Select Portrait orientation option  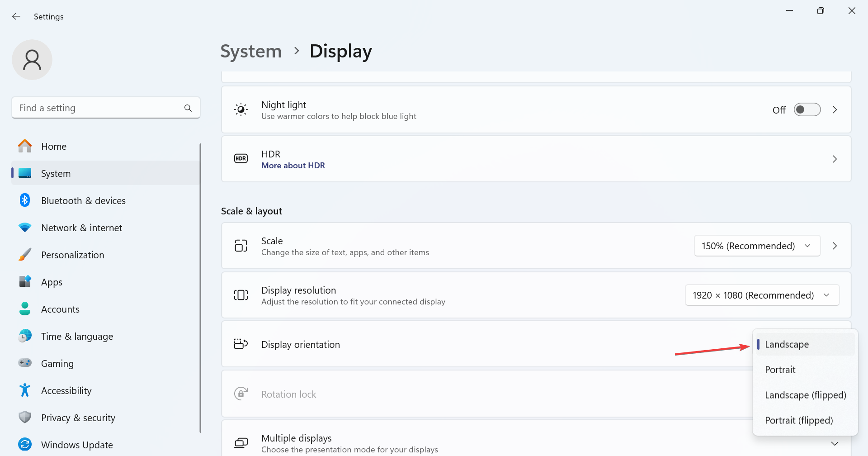(805, 370)
